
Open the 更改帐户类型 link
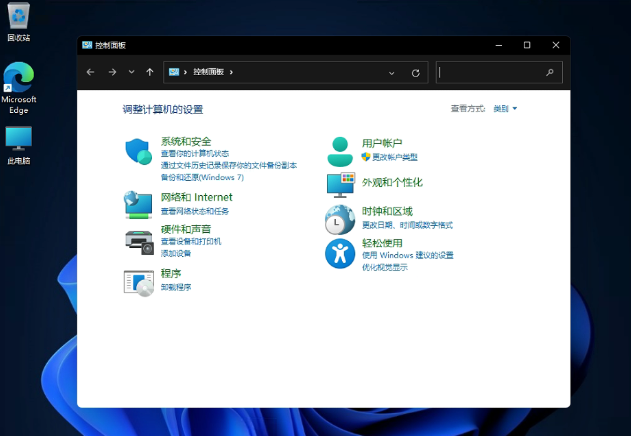[x=394, y=157]
